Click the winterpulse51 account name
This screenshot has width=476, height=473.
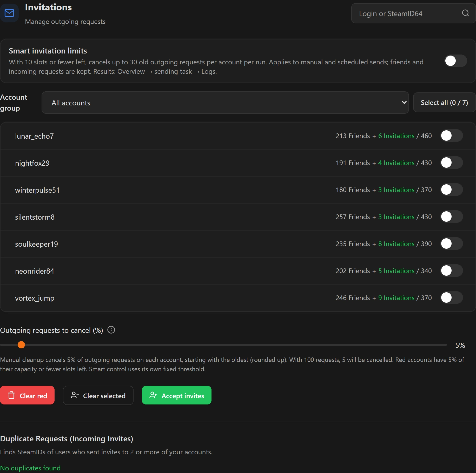(x=37, y=190)
